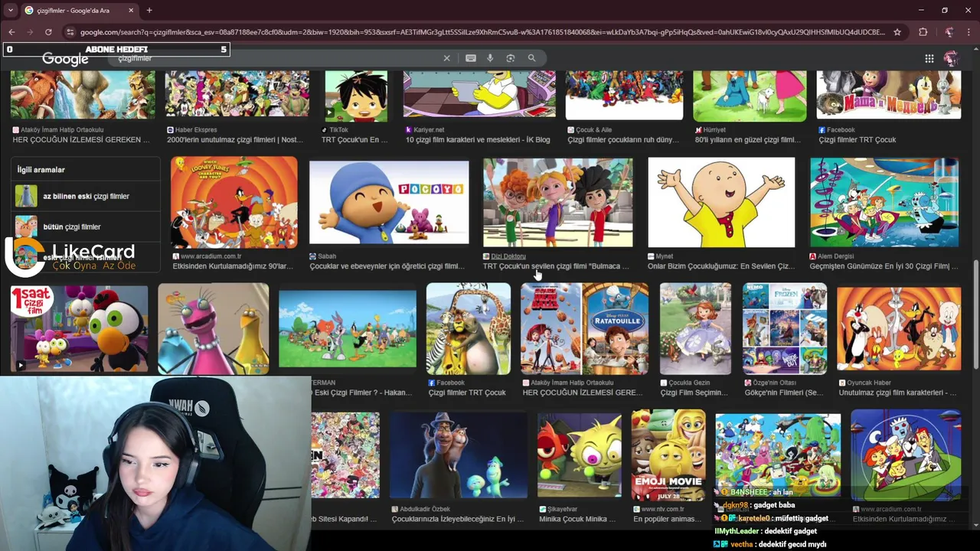Open the Chrome three-dot menu
Image resolution: width=980 pixels, height=551 pixels.
969,32
